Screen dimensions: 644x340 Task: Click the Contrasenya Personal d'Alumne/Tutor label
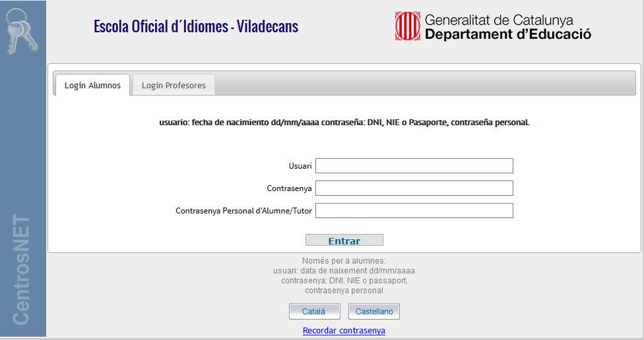click(x=243, y=211)
